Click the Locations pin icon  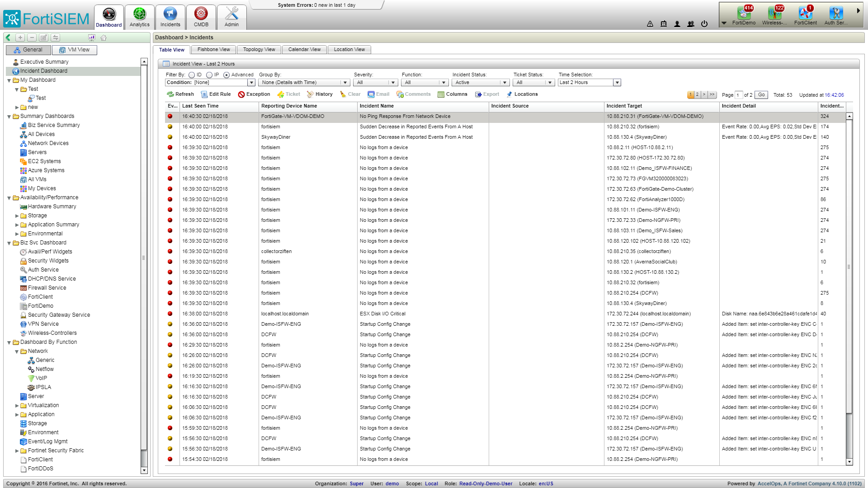coord(509,94)
